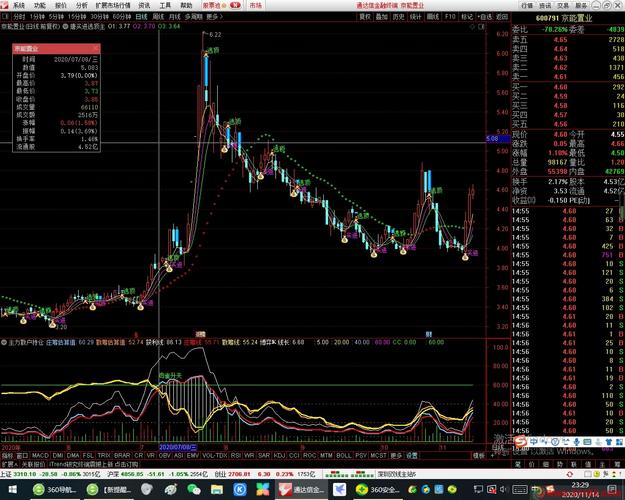Switch chart to 60分钟 period
Screen dimensions: 625x500
coord(121,17)
